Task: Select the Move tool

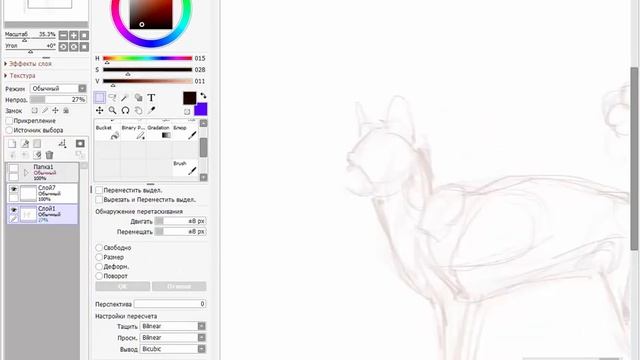Action: coord(100,110)
